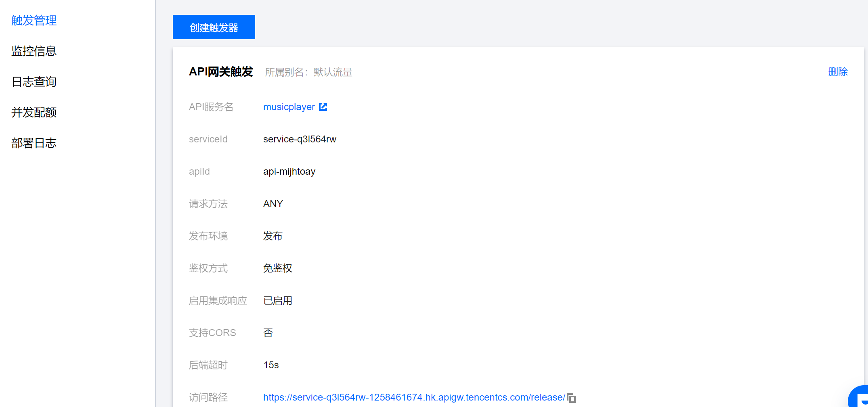
Task: Open 部署日志 in the sidebar
Action: point(34,143)
